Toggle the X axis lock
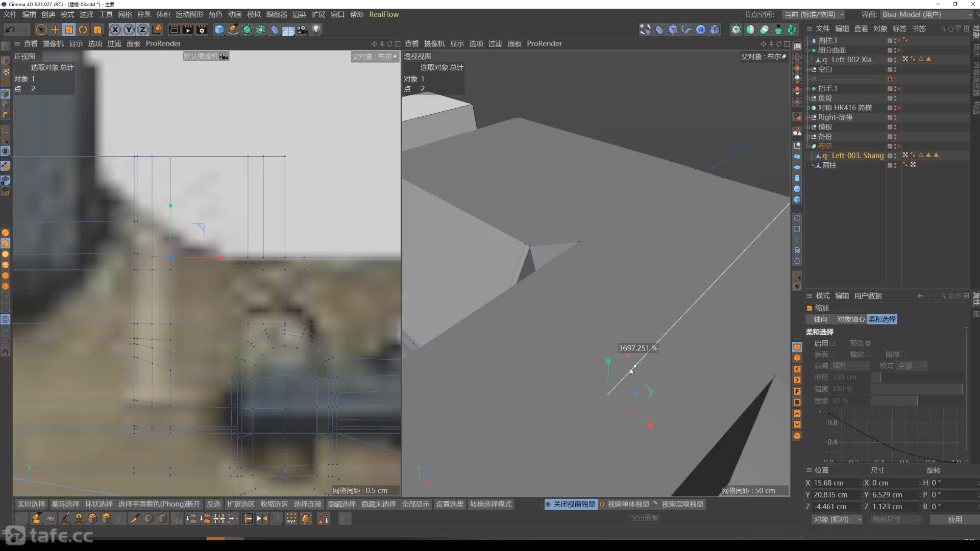The width and height of the screenshot is (980, 551). tap(115, 30)
